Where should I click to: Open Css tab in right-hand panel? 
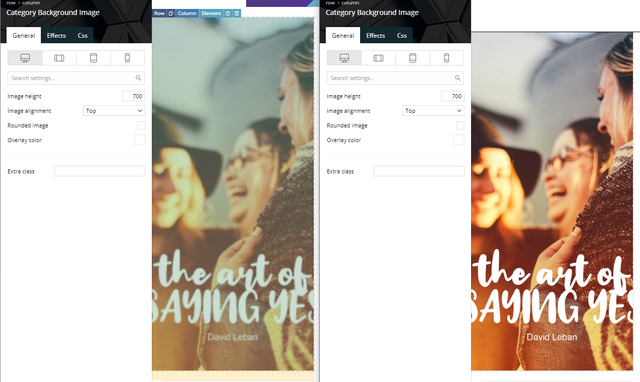(x=402, y=36)
